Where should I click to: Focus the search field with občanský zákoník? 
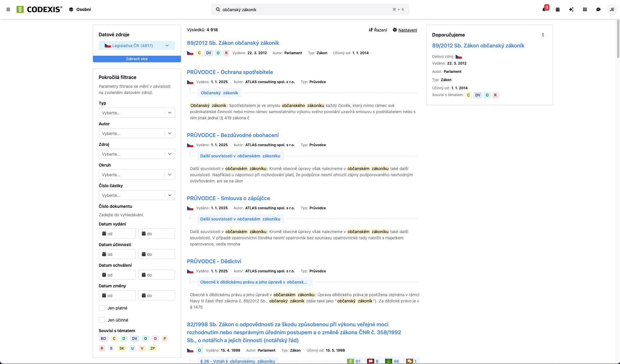tap(310, 9)
